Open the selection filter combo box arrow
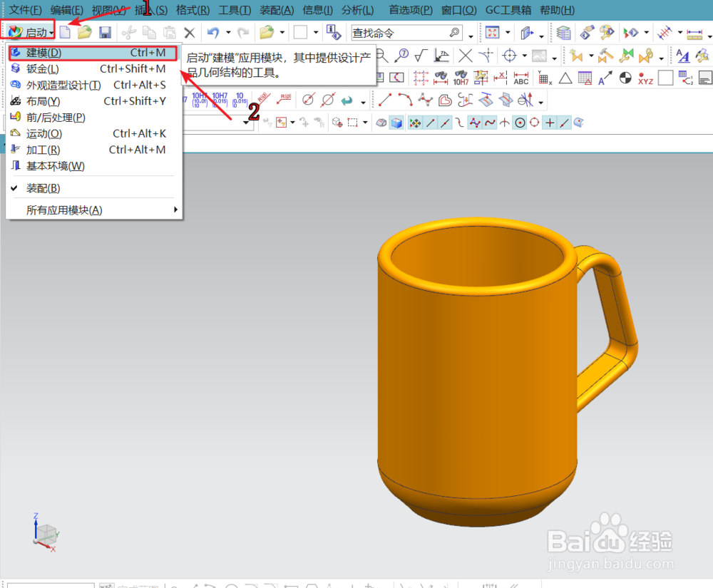Image resolution: width=713 pixels, height=588 pixels. (x=246, y=123)
